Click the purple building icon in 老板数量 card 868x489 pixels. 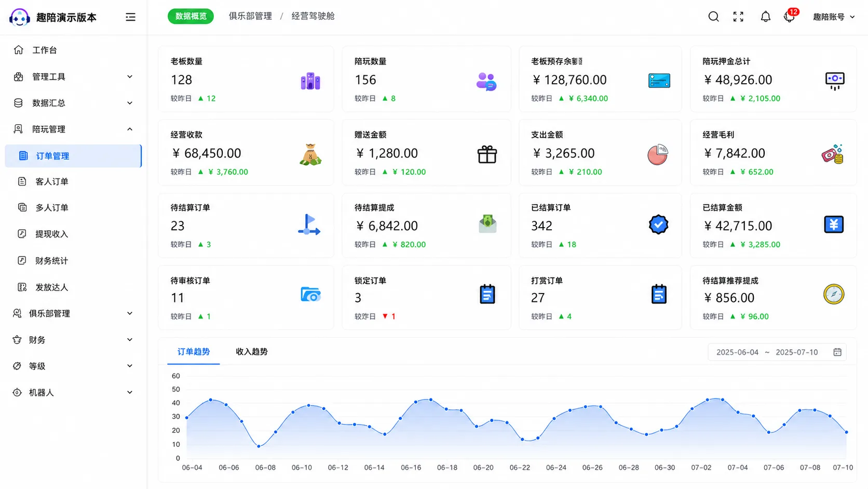pos(310,81)
